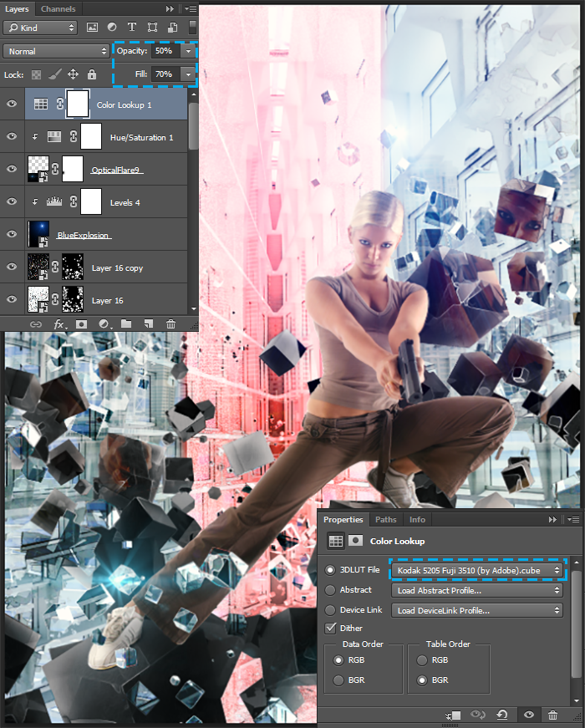Screen dimensions: 585x728
Task: Add layer mask icon in Layers panel
Action: tap(81, 324)
